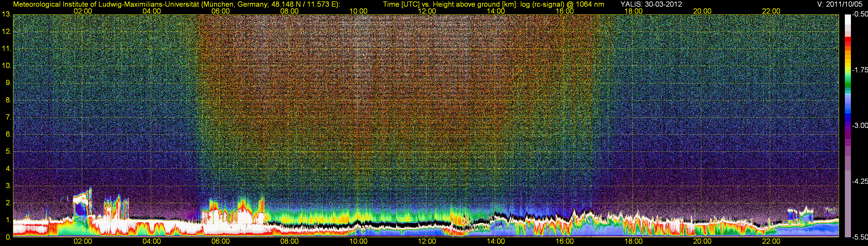Click the 11 km height axis label
This screenshot has width=868, height=246.
click(6, 49)
